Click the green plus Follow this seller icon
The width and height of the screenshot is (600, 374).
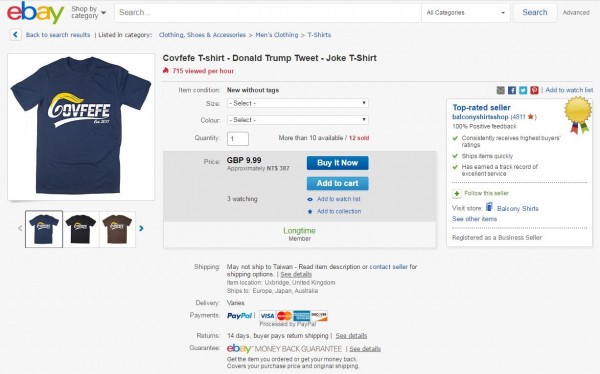click(x=457, y=193)
